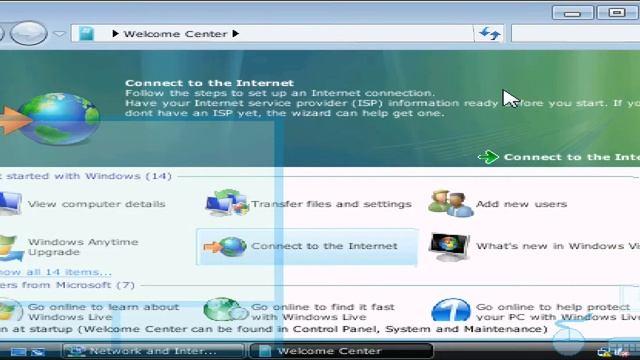Click the Add new users people icon
This screenshot has height=360, width=640.
(450, 203)
